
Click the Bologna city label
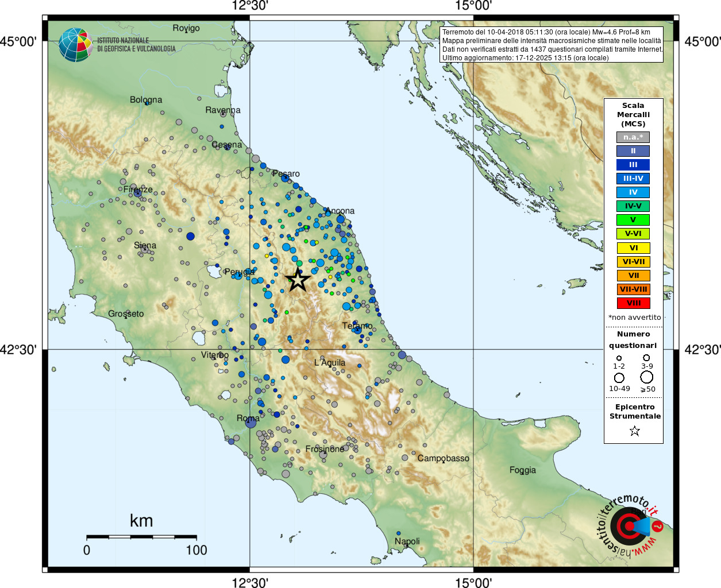tap(146, 100)
